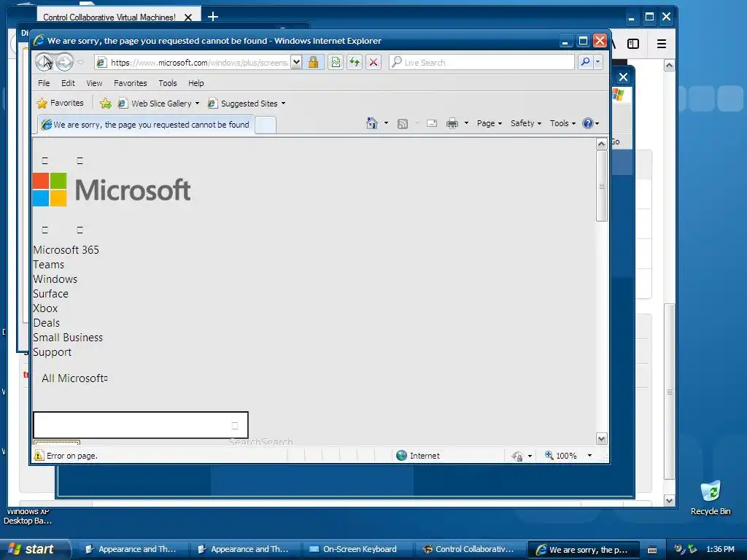Click the IE Back navigation button

[44, 62]
